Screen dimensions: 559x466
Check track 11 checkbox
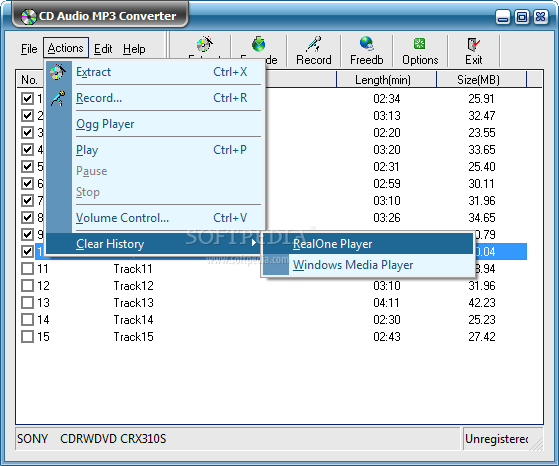click(27, 268)
